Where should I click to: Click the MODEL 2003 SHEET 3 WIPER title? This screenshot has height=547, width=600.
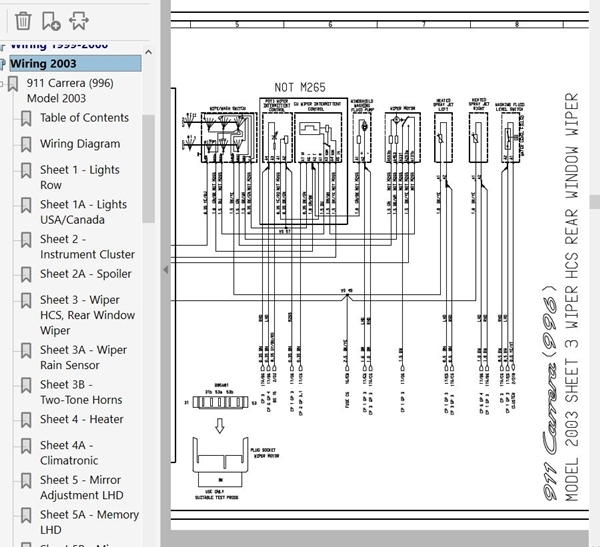(x=571, y=297)
